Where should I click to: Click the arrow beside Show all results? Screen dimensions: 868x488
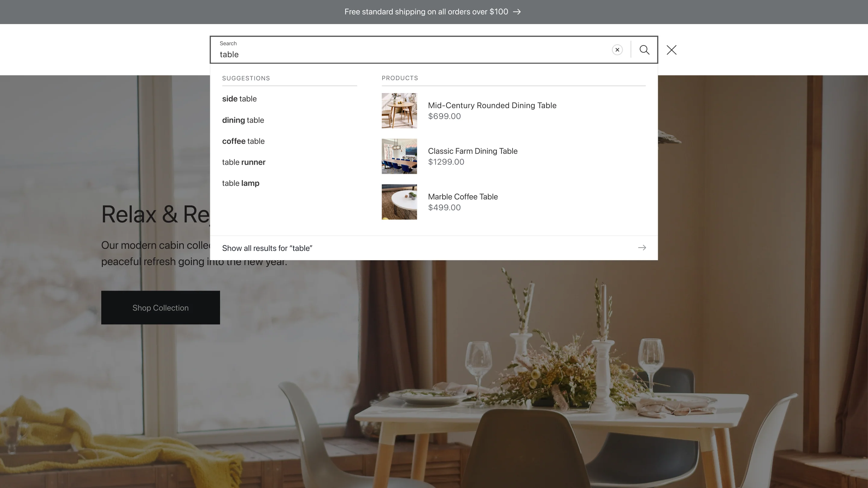click(642, 248)
